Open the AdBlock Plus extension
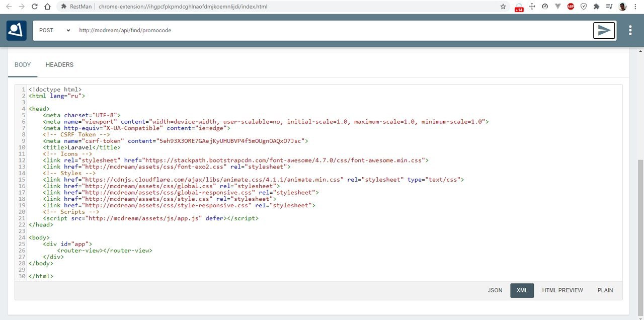 pyautogui.click(x=571, y=7)
